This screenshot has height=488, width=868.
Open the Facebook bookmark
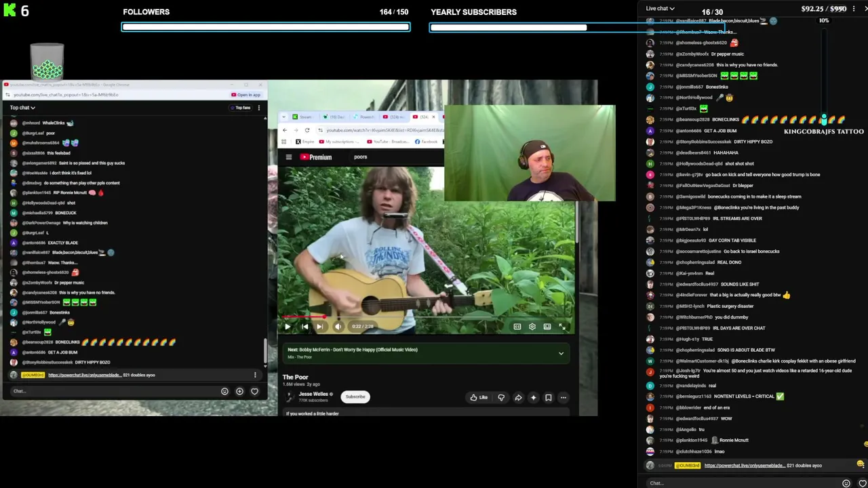coord(426,142)
